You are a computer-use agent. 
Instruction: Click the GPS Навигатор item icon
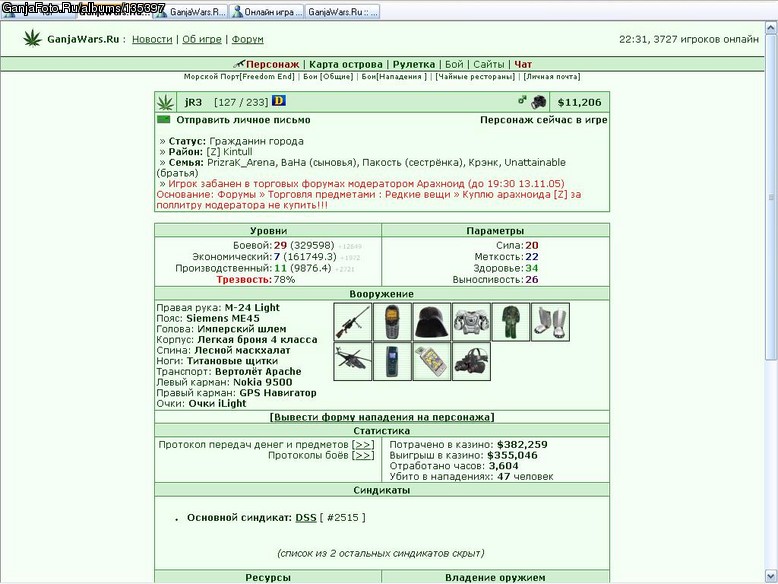pyautogui.click(x=432, y=362)
